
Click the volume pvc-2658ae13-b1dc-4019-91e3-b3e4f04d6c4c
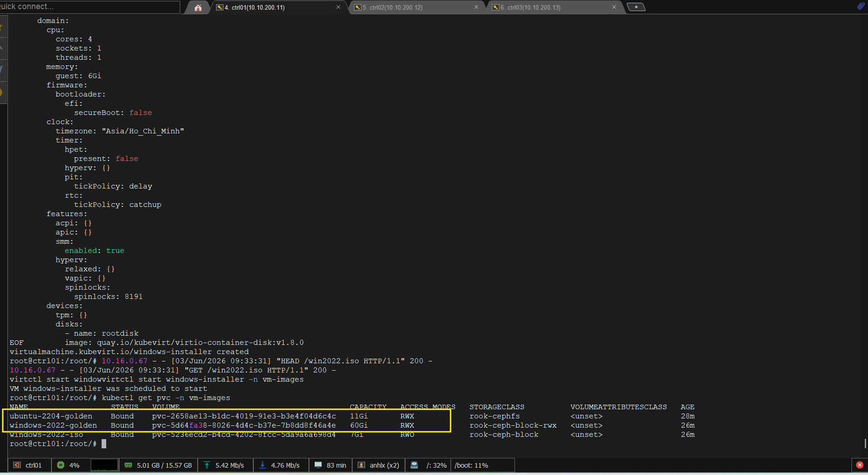(x=244, y=416)
